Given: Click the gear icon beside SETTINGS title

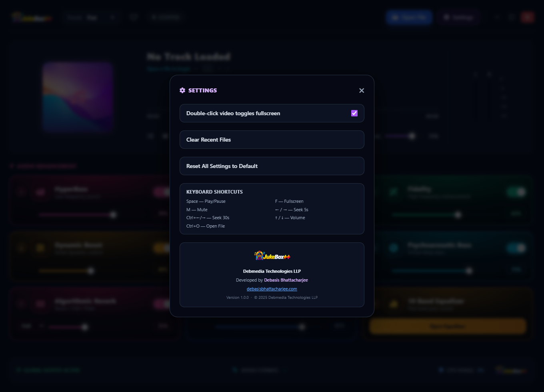Looking at the screenshot, I should [x=182, y=90].
